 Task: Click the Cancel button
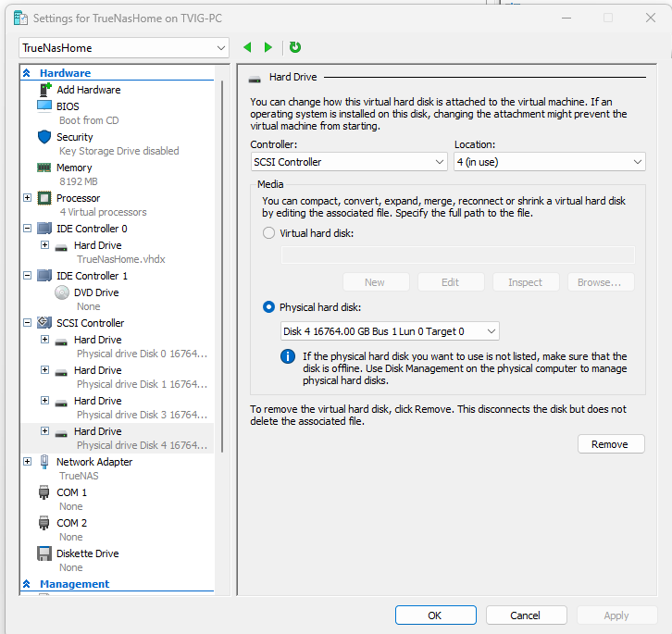[526, 615]
